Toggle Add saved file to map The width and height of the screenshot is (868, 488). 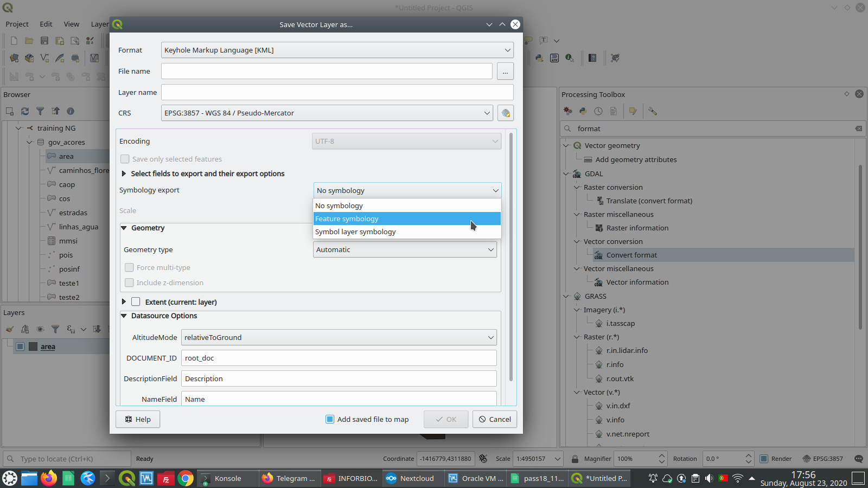pyautogui.click(x=367, y=419)
